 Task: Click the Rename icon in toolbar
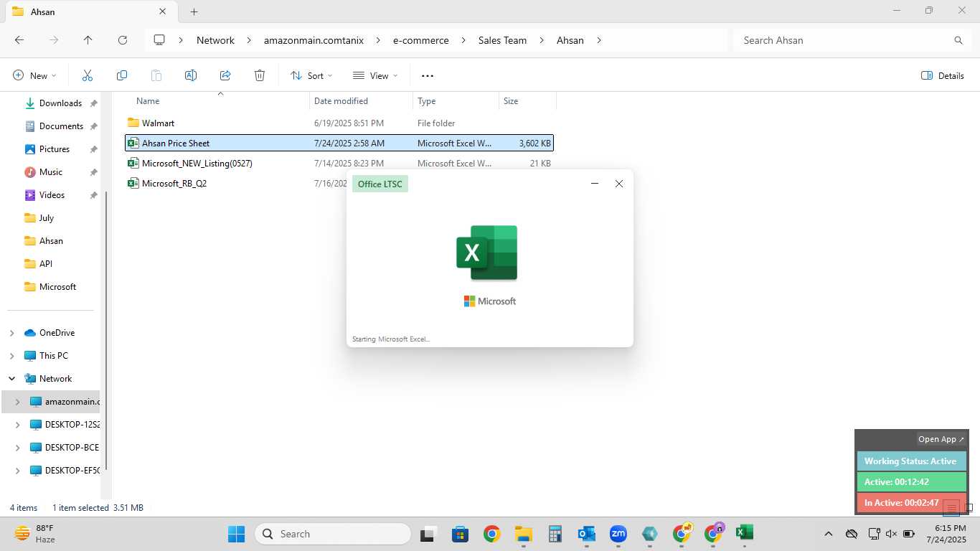(x=191, y=75)
